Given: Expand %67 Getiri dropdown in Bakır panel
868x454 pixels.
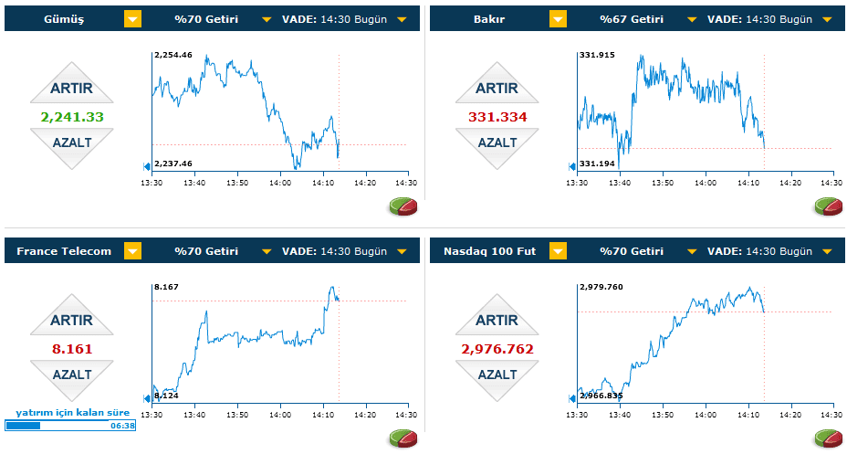Looking at the screenshot, I should 691,19.
